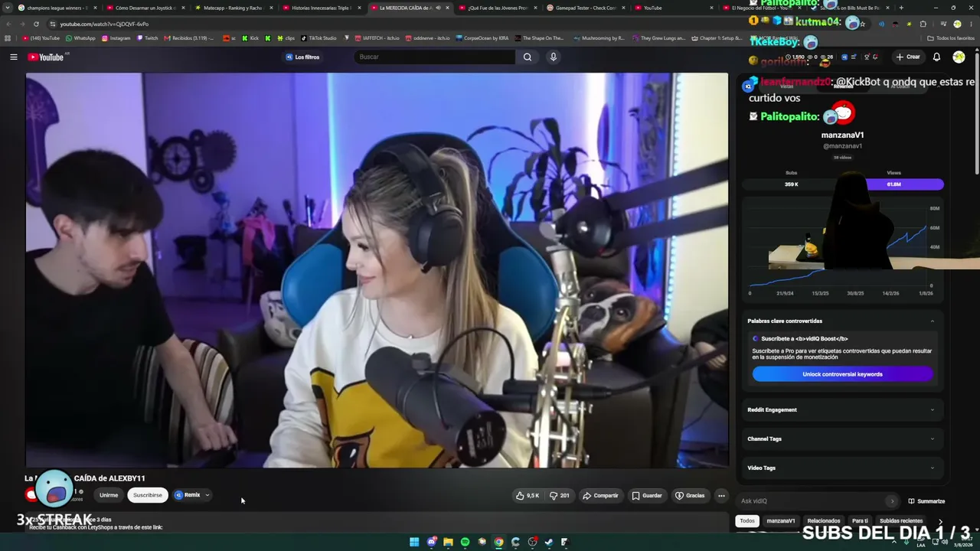The width and height of the screenshot is (980, 551).
Task: Subscribe with the Suscribirse button
Action: tap(148, 495)
